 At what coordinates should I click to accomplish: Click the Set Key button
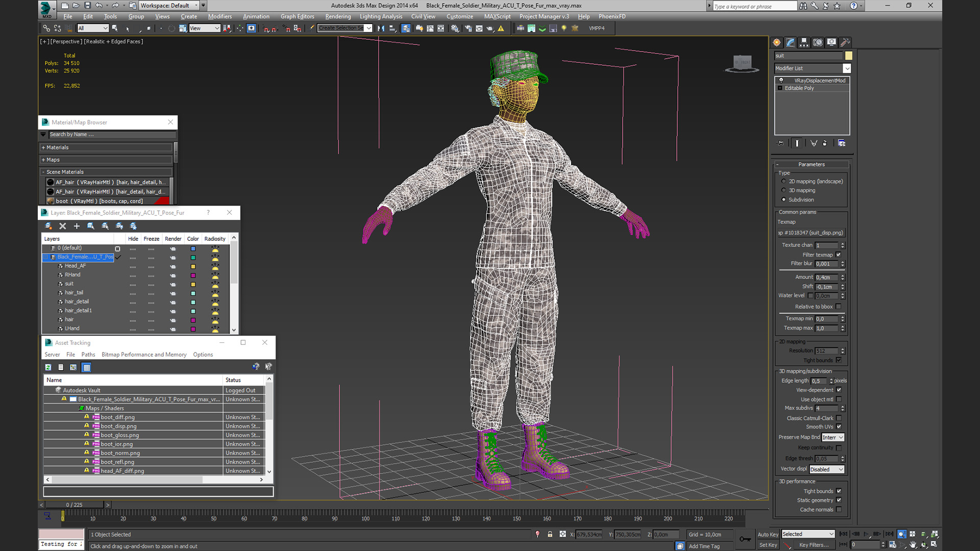coord(768,545)
